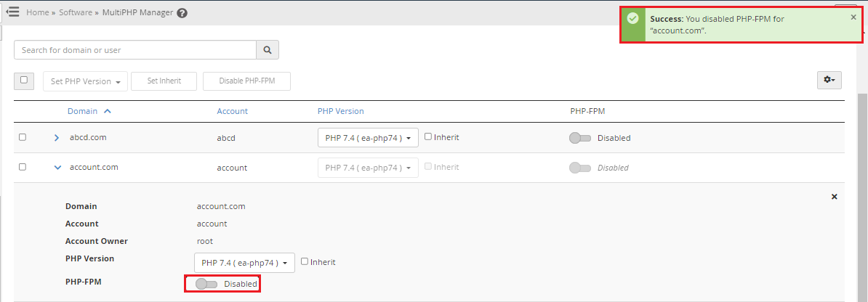The width and height of the screenshot is (868, 302).
Task: Collapse the account.com row chevron
Action: 57,167
